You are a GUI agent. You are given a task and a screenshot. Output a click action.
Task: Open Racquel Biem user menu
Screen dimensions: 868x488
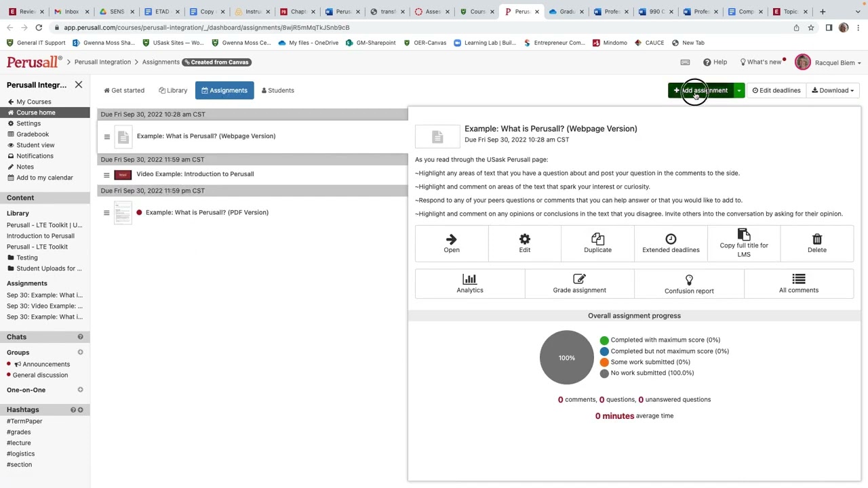837,63
